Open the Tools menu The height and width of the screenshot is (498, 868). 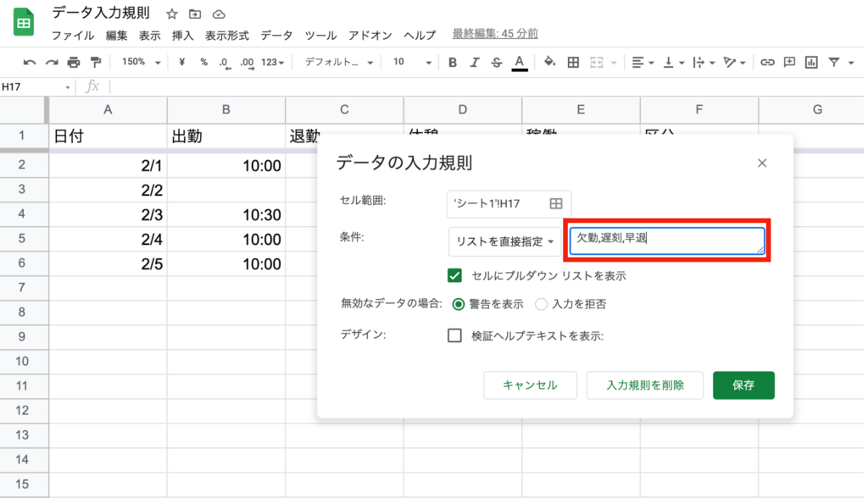point(320,36)
